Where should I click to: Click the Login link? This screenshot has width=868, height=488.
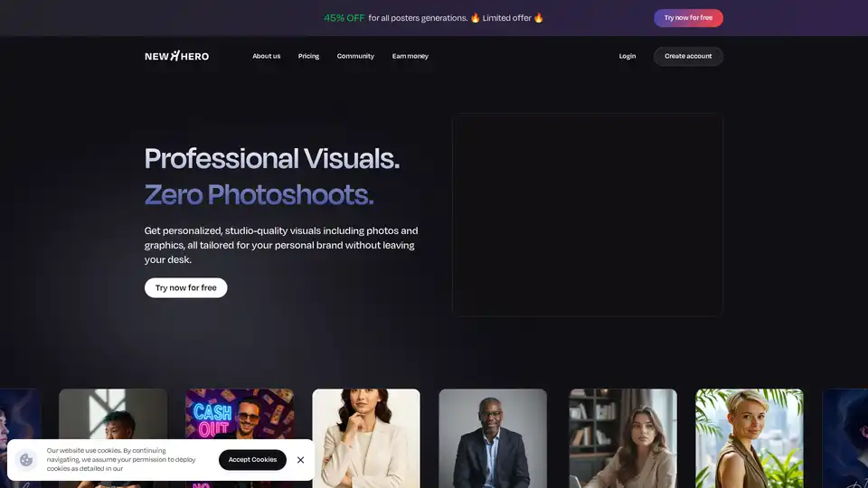627,56
